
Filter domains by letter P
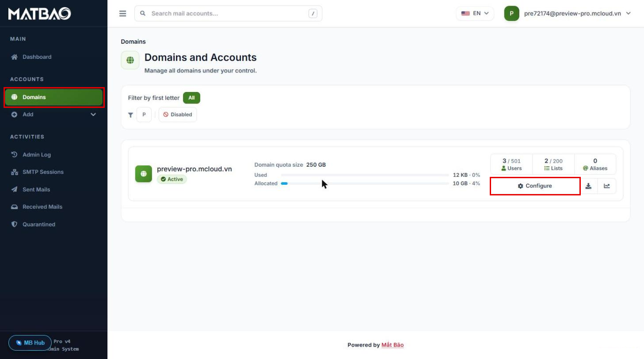coord(144,115)
